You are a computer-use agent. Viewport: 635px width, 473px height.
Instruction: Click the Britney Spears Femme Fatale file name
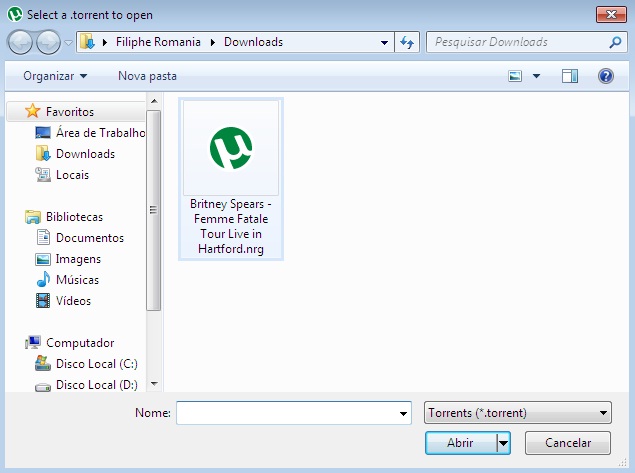tap(231, 226)
